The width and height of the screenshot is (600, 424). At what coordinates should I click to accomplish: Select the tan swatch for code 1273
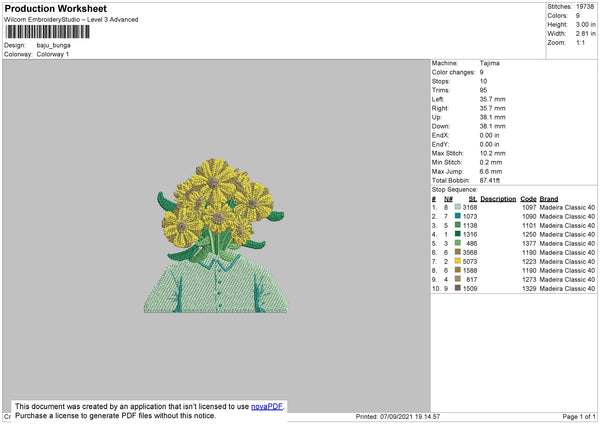tap(458, 279)
